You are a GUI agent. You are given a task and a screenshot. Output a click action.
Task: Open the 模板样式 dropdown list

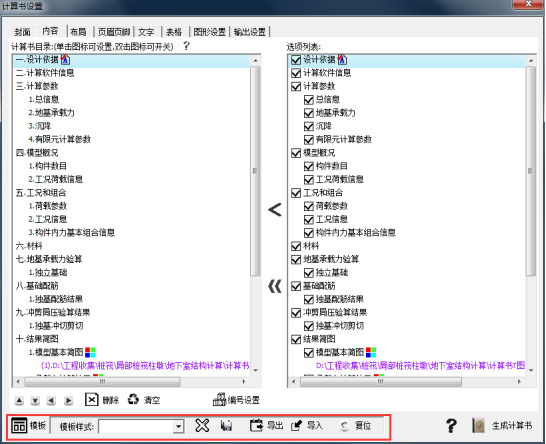(178, 426)
